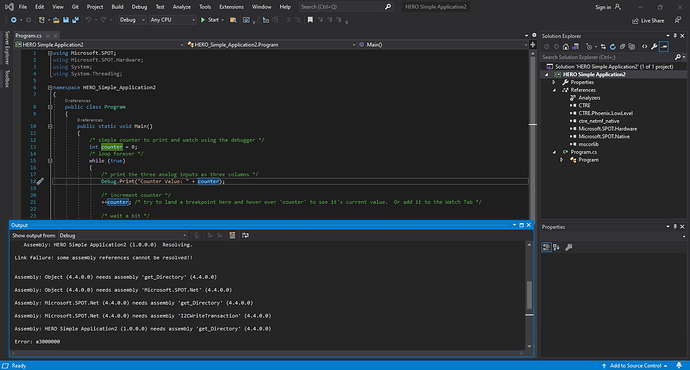Collapse the References tree node
690x370 pixels.
pos(554,90)
